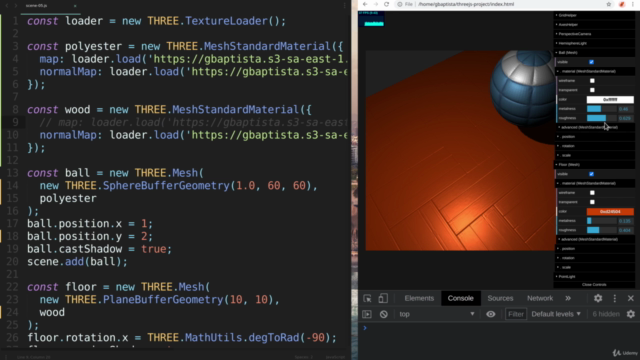Screen dimensions: 640x360
Task: Expand the GridHelper folder
Action: [x=594, y=16]
